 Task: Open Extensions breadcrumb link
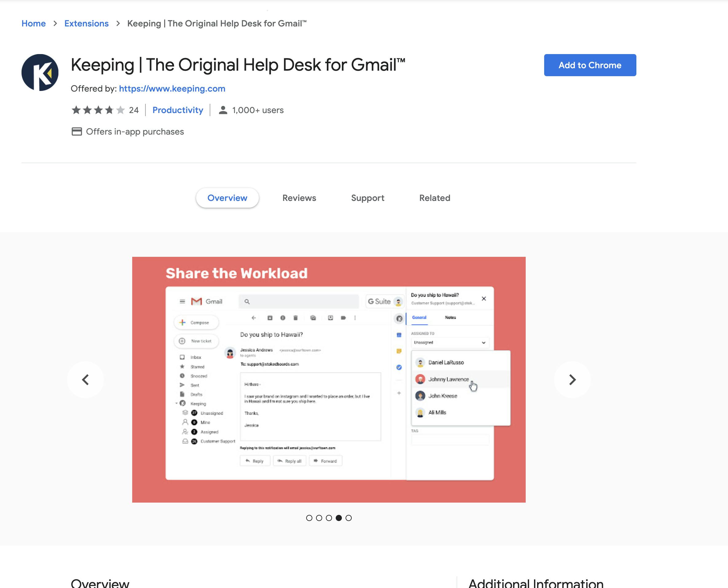pyautogui.click(x=86, y=23)
